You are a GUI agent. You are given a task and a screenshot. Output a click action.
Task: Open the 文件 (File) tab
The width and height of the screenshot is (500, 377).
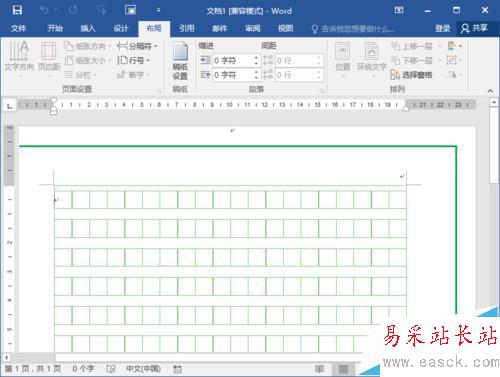(18, 28)
